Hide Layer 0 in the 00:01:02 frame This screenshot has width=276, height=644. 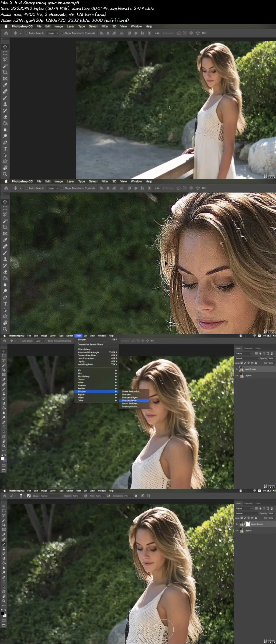(237, 376)
